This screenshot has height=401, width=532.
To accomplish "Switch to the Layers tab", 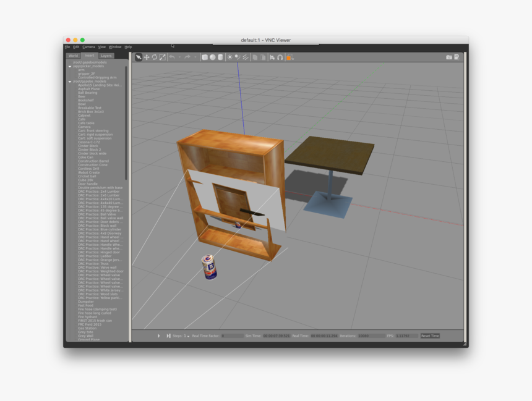I will 106,56.
